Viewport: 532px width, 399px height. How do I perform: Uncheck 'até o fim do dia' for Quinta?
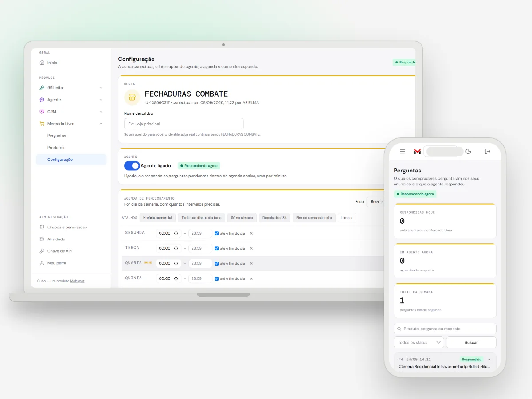click(217, 278)
